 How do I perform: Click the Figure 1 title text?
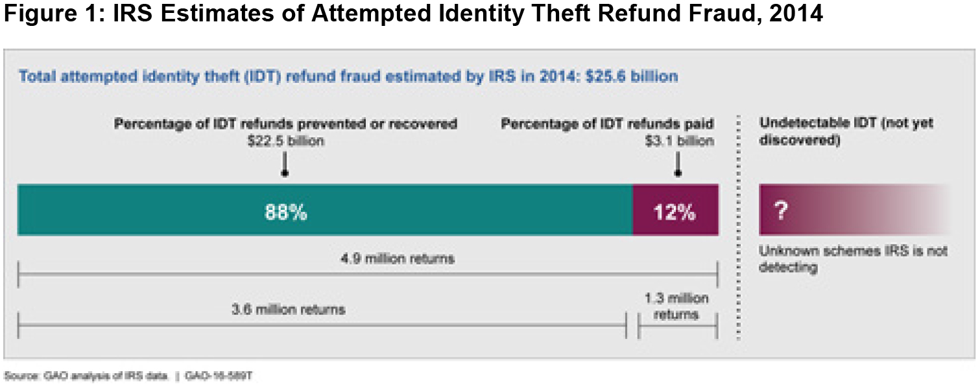(413, 14)
